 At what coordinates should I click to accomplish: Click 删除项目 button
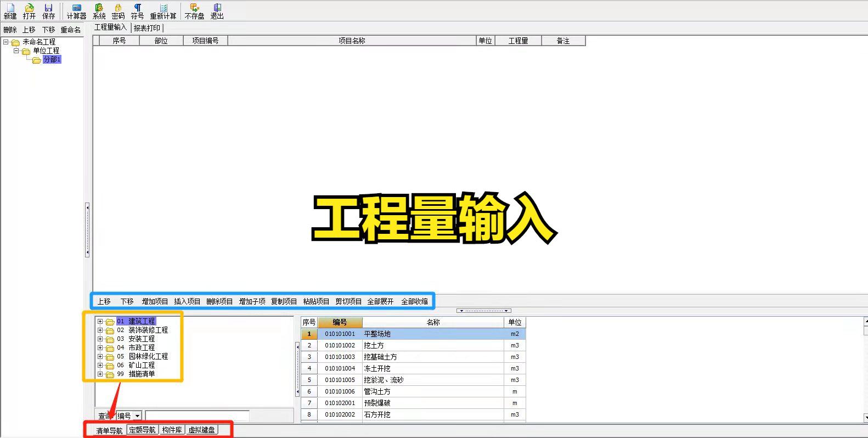pyautogui.click(x=219, y=301)
